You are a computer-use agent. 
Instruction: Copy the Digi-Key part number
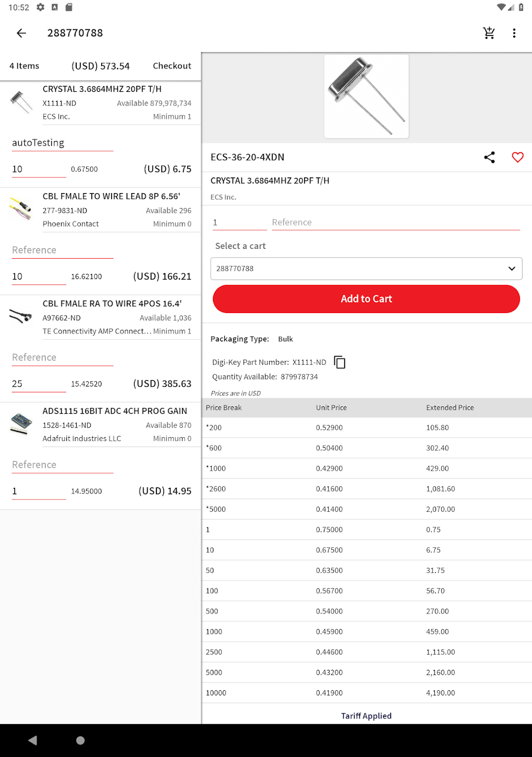340,362
